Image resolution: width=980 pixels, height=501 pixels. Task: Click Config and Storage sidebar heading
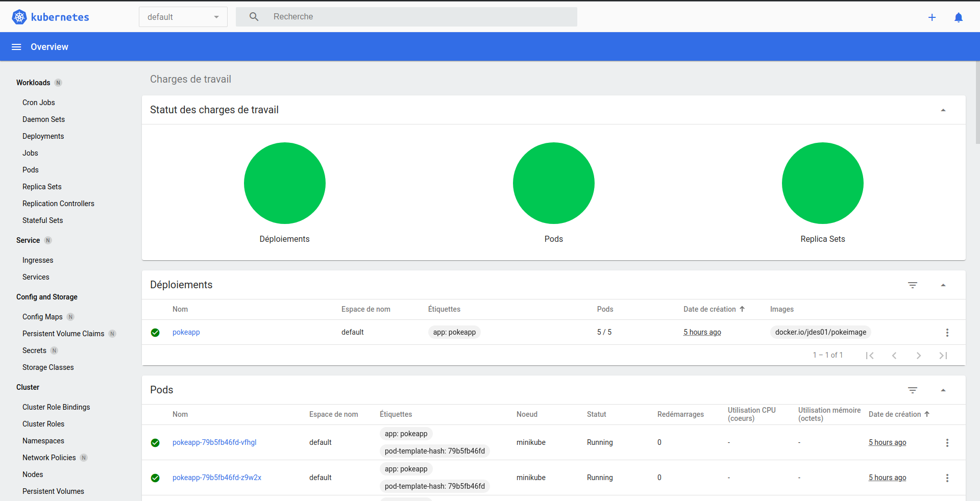coord(47,297)
